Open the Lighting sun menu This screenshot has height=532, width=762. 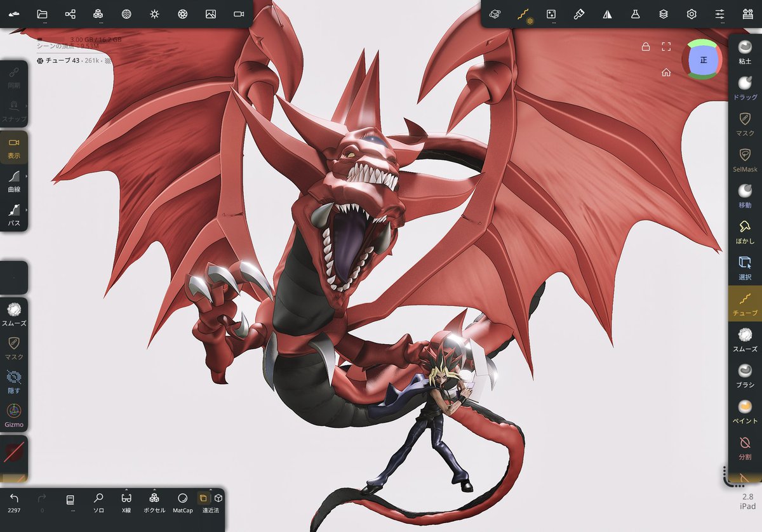(x=154, y=14)
